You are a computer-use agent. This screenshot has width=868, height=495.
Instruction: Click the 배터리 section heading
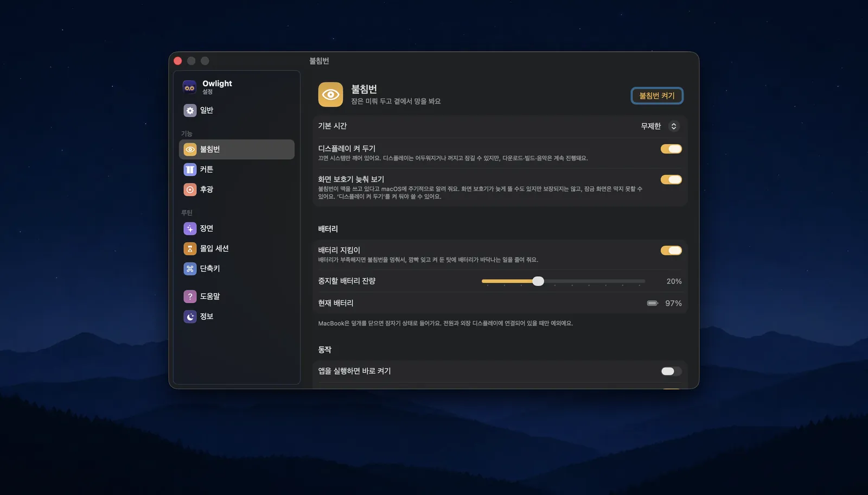point(328,229)
